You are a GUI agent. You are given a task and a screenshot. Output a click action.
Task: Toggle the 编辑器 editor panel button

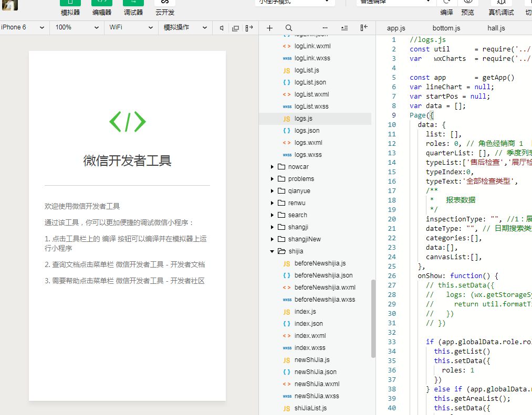click(102, 8)
